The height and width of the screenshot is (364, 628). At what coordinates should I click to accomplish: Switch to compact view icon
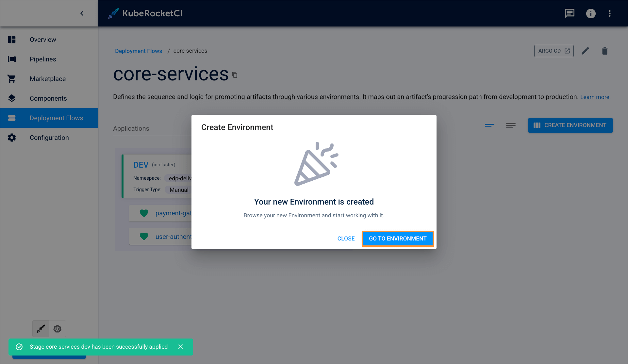point(489,125)
